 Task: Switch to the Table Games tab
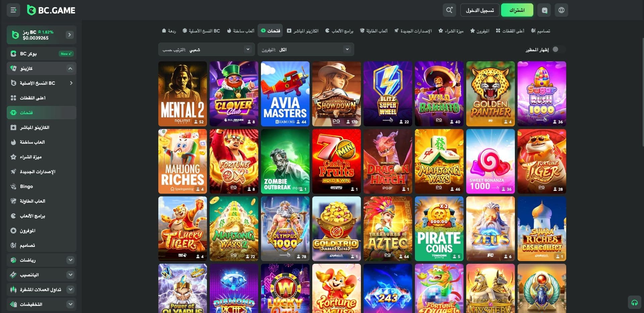pos(373,31)
